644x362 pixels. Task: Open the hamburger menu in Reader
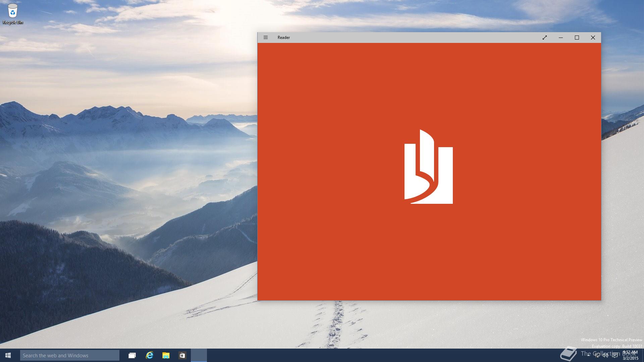pyautogui.click(x=265, y=38)
